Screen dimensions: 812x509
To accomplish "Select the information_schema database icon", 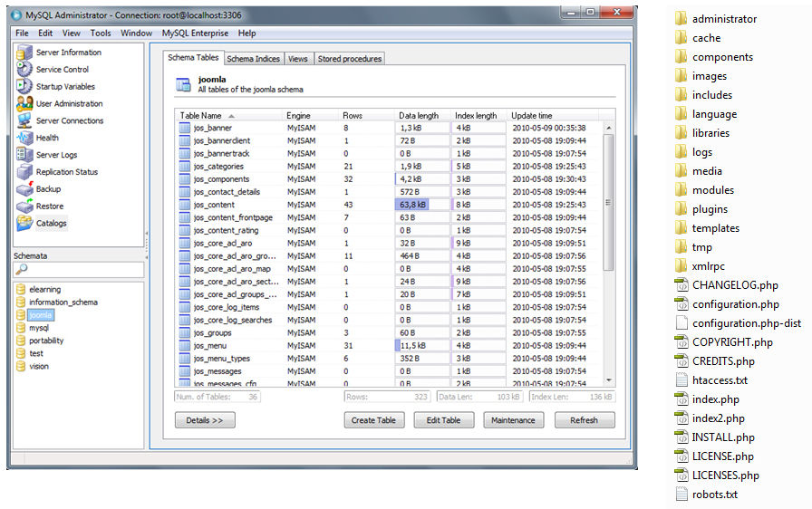I will pyautogui.click(x=21, y=303).
